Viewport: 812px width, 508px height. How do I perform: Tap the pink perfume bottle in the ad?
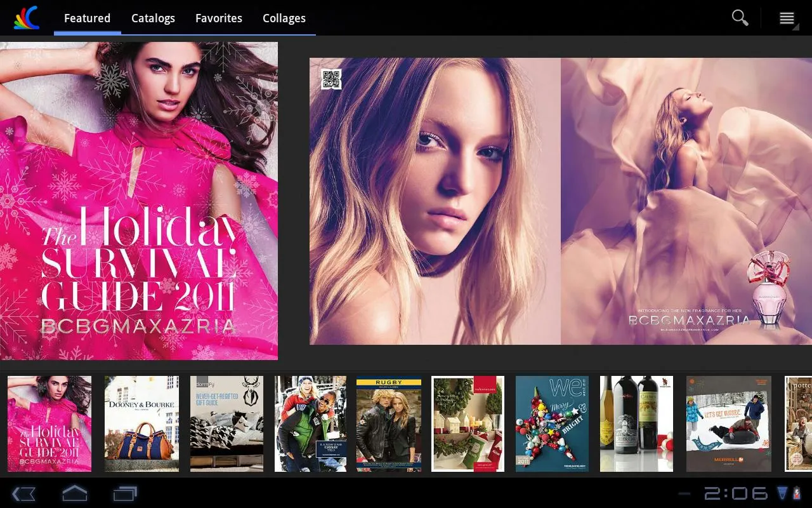point(769,289)
